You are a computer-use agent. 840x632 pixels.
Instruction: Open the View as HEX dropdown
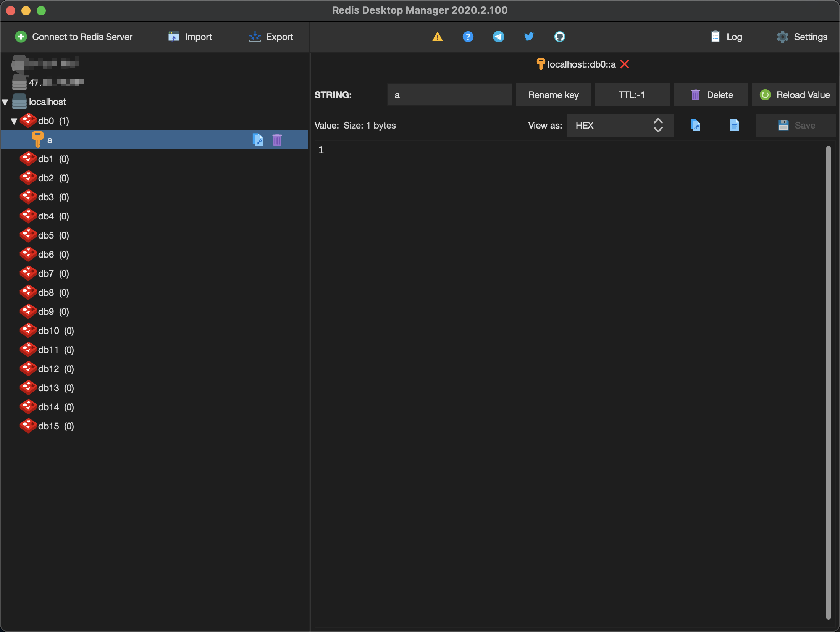pos(619,125)
